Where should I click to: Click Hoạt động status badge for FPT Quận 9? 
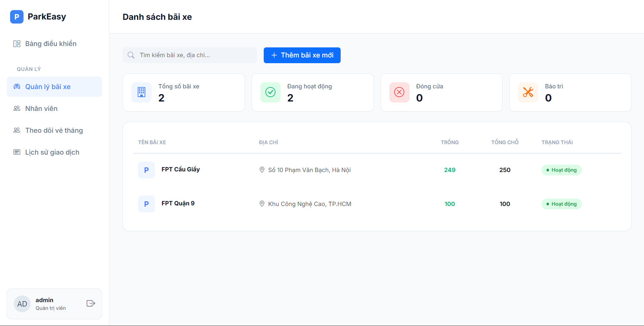[561, 204]
